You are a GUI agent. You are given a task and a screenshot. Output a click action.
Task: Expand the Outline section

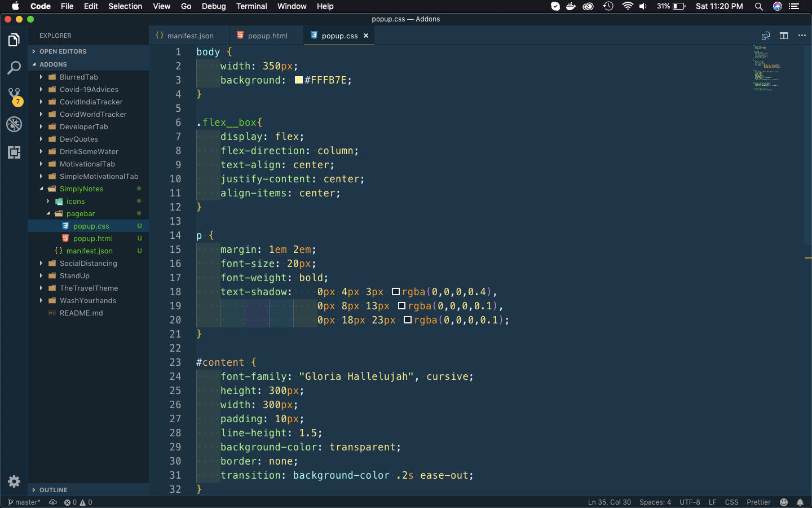89,490
